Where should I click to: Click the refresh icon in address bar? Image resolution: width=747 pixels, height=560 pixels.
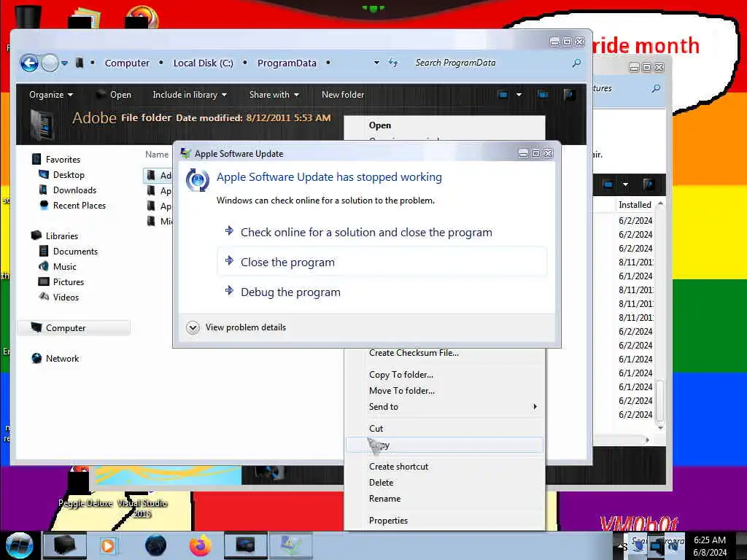(393, 63)
